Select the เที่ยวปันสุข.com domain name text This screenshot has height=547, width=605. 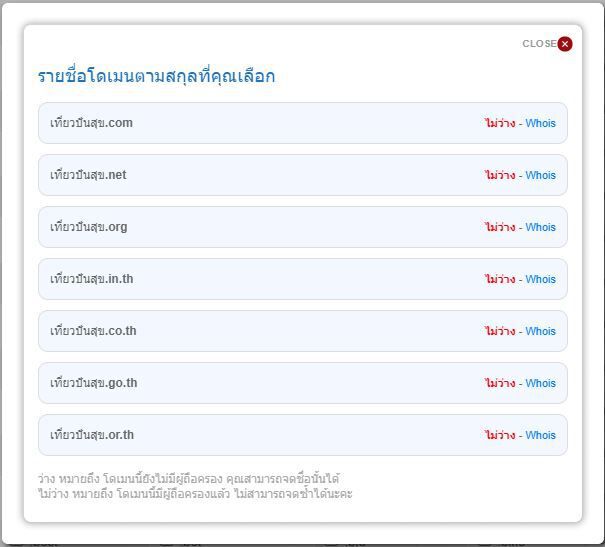click(91, 123)
